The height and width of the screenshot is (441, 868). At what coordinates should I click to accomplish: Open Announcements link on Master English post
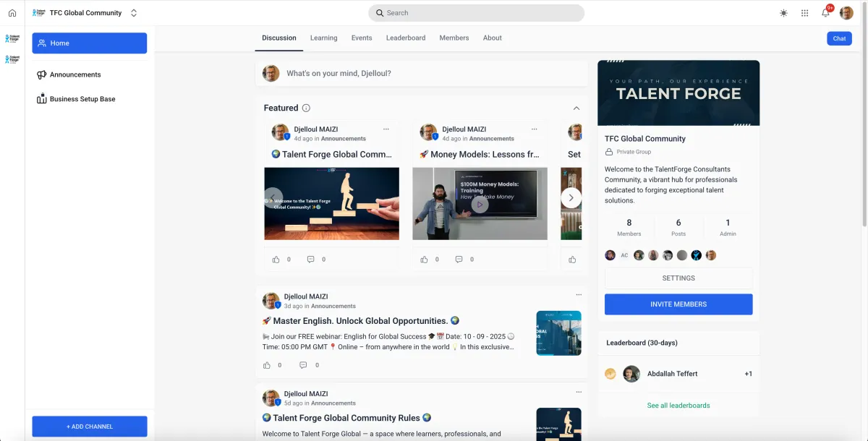tap(333, 306)
